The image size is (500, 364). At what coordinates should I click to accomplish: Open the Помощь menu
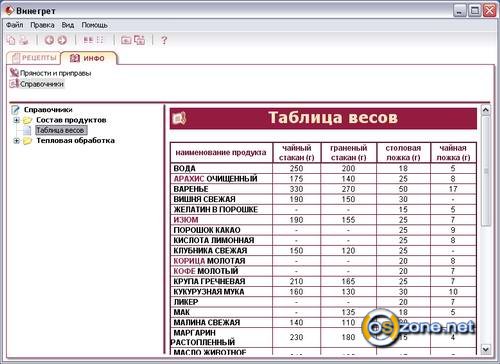(95, 25)
